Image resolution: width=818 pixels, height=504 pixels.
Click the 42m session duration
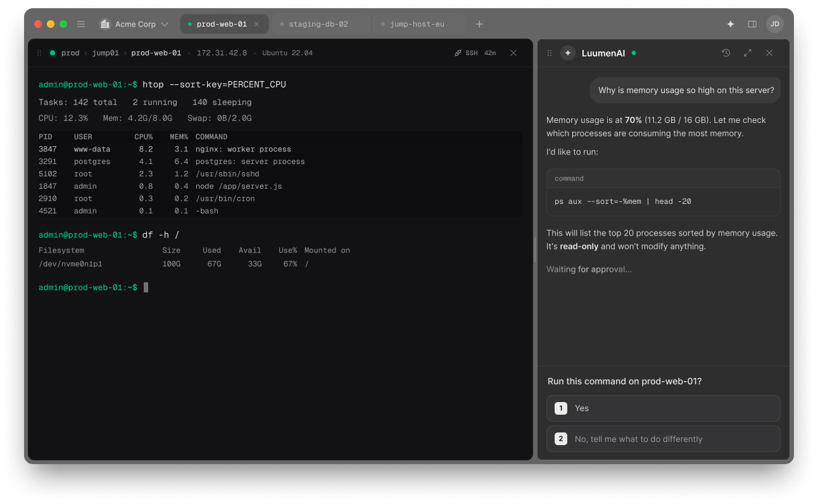tap(490, 53)
